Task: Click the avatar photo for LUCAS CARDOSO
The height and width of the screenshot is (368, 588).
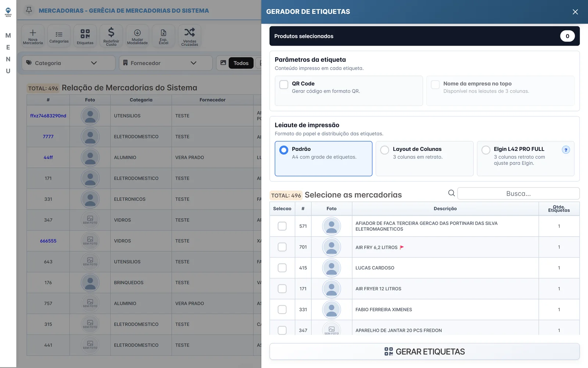Action: tap(331, 268)
